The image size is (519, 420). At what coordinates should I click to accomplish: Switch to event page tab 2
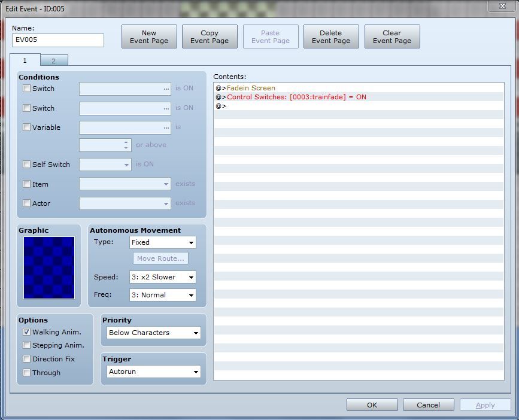click(x=53, y=60)
